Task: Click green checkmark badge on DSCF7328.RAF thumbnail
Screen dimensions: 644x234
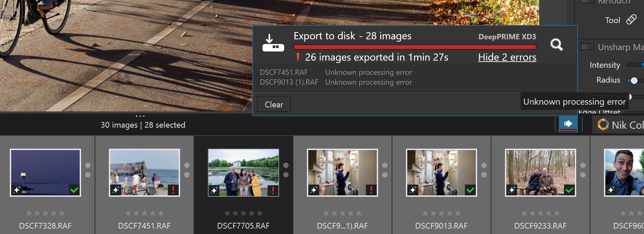Action: 74,190
